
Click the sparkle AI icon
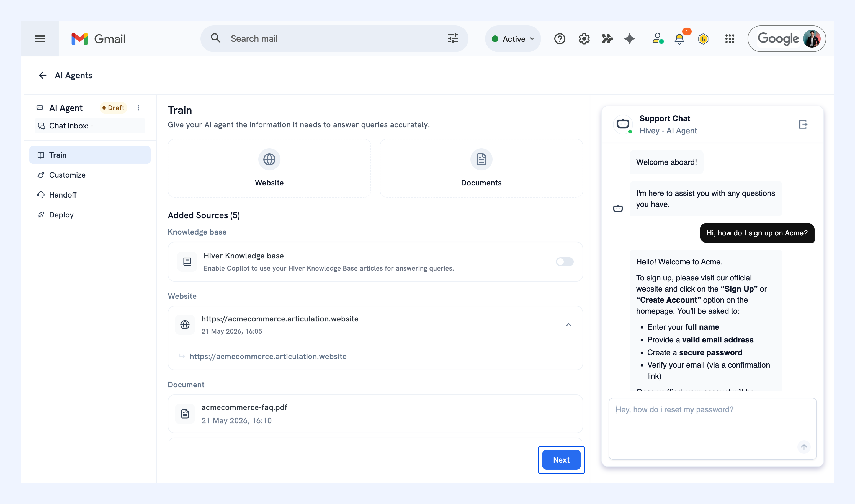click(x=630, y=39)
